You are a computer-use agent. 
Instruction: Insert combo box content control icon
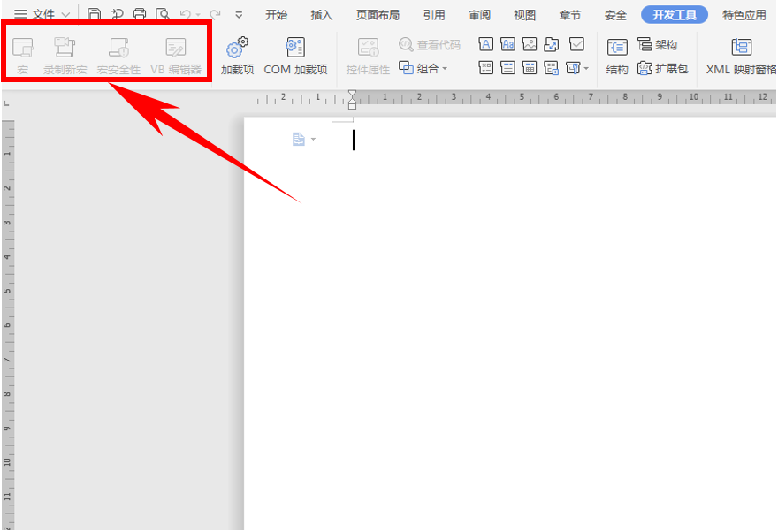(485, 67)
